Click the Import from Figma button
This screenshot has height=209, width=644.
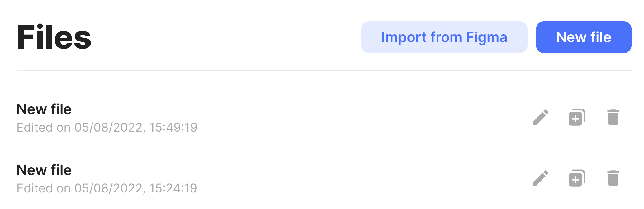(x=444, y=37)
